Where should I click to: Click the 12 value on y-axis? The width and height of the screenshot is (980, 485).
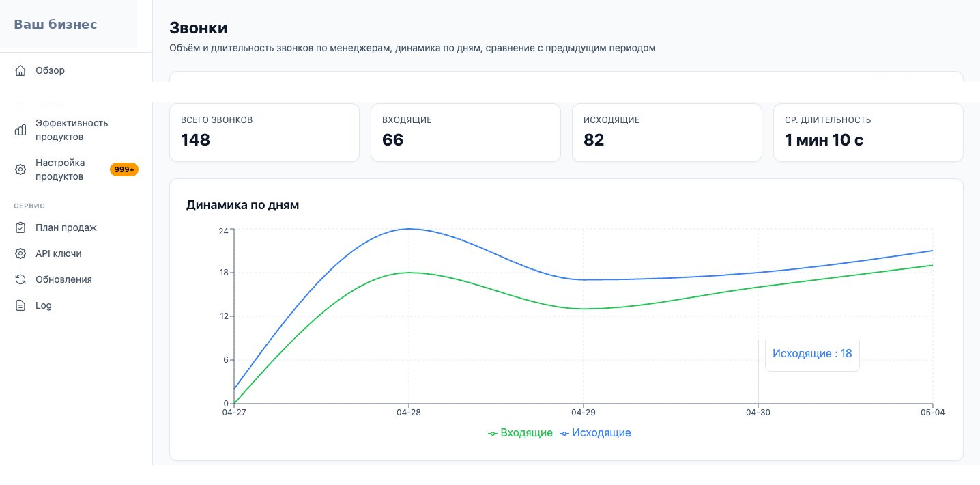tap(223, 316)
